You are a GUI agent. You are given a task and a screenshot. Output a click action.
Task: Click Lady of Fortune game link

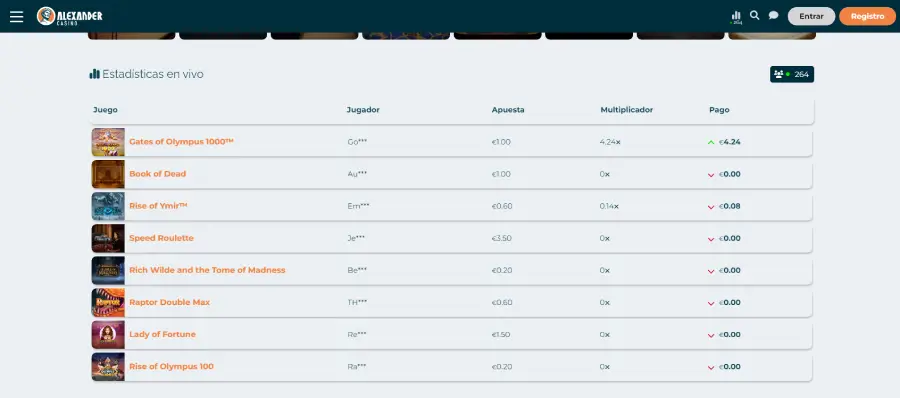coord(162,334)
